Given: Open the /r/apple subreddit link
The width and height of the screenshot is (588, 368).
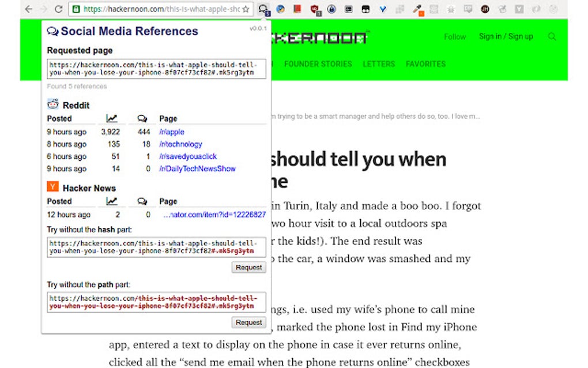Looking at the screenshot, I should coord(172,132).
